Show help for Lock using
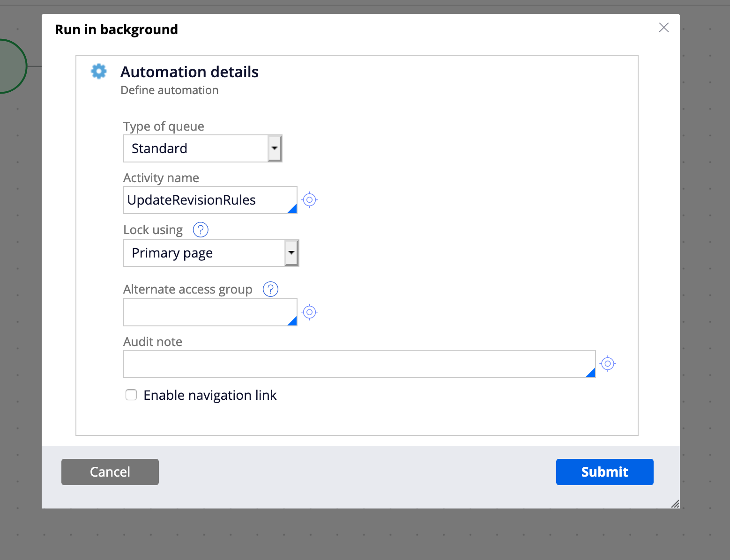The height and width of the screenshot is (560, 730). [x=201, y=230]
